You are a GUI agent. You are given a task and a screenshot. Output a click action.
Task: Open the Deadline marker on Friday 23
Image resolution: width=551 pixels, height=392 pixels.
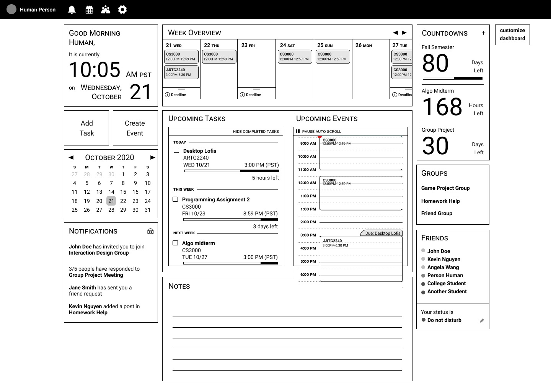point(251,95)
